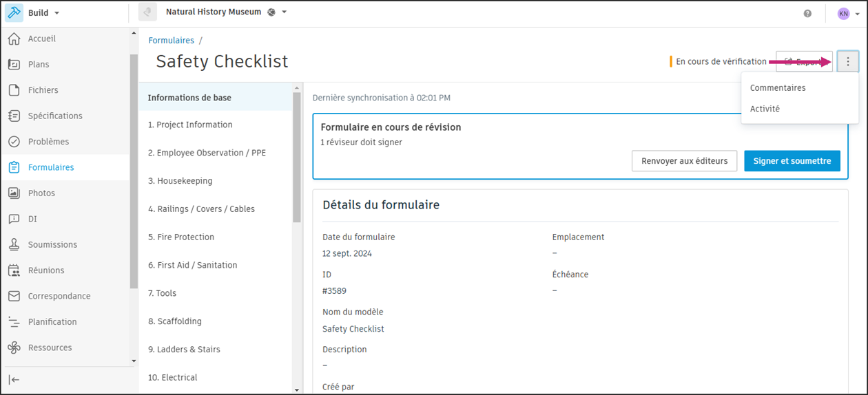
Task: Open Plans via its sidebar icon
Action: coord(14,65)
